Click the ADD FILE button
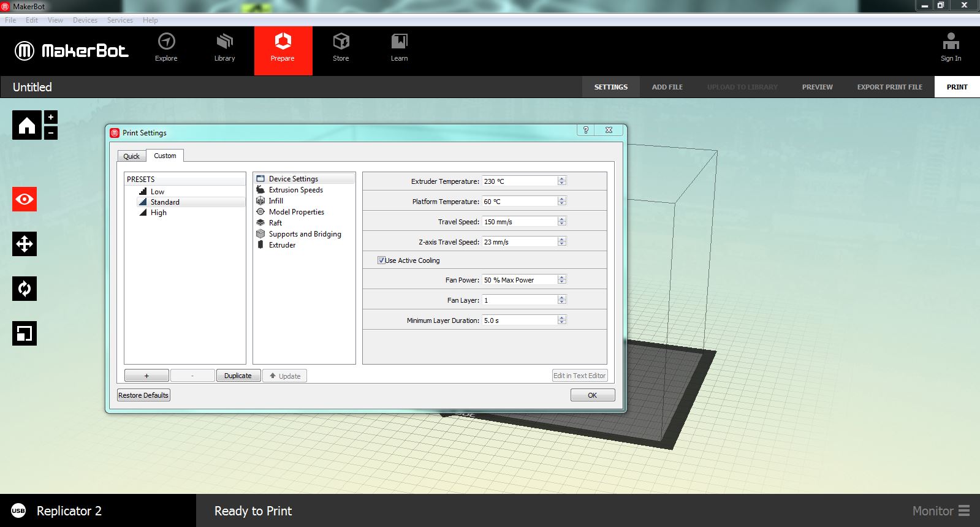This screenshot has height=527, width=980. 667,87
